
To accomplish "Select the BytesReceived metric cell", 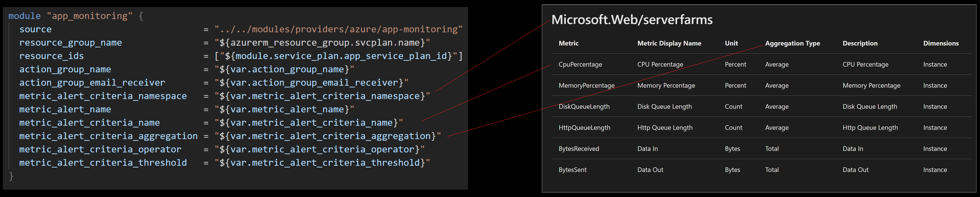I will point(579,149).
